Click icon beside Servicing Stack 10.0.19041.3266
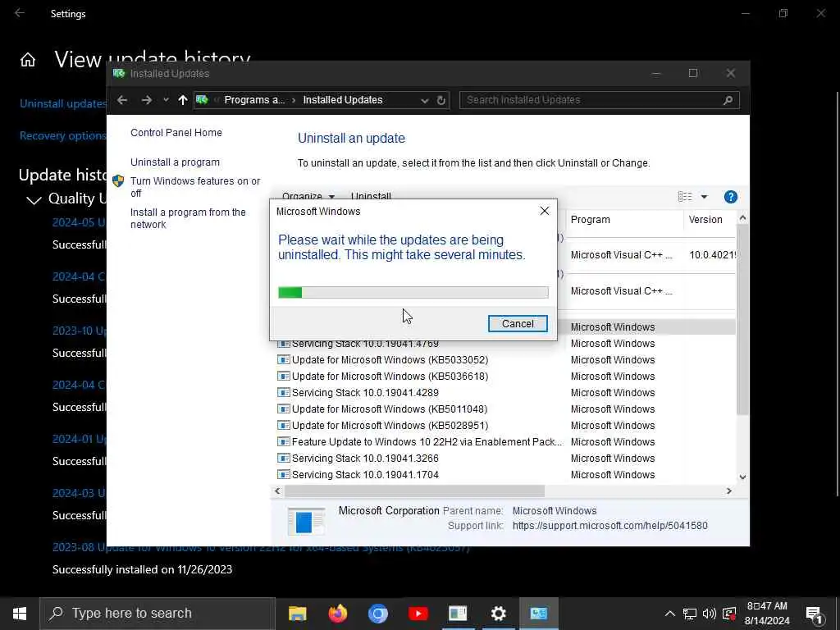Image resolution: width=840 pixels, height=630 pixels. tap(283, 459)
